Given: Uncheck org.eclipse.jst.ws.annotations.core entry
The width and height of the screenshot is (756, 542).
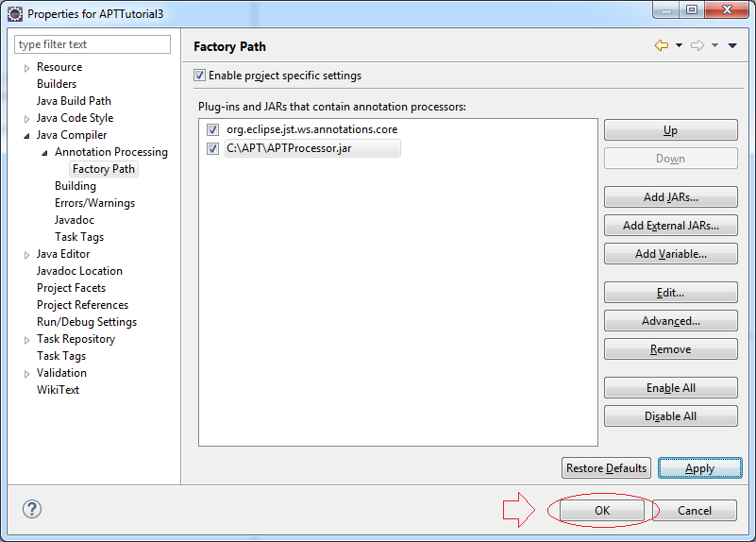Looking at the screenshot, I should pyautogui.click(x=212, y=129).
